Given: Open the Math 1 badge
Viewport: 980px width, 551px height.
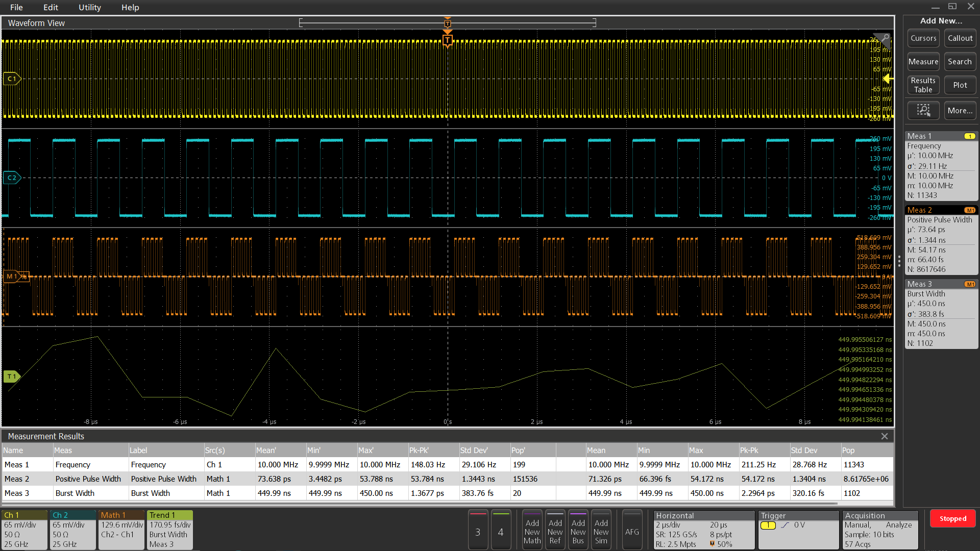Looking at the screenshot, I should click(121, 530).
